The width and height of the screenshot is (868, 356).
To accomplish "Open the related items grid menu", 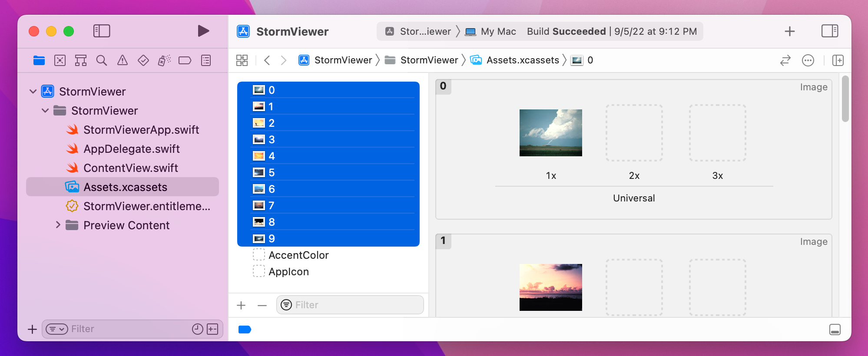I will 242,60.
